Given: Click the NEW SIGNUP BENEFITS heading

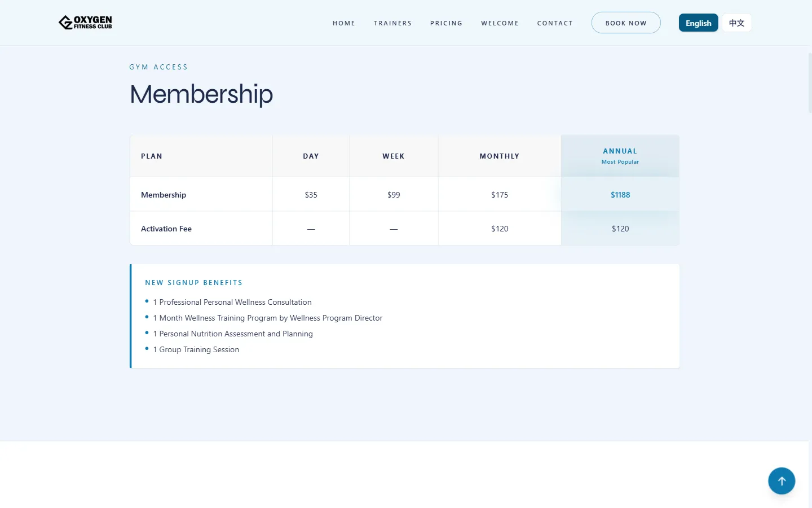Looking at the screenshot, I should coord(194,282).
